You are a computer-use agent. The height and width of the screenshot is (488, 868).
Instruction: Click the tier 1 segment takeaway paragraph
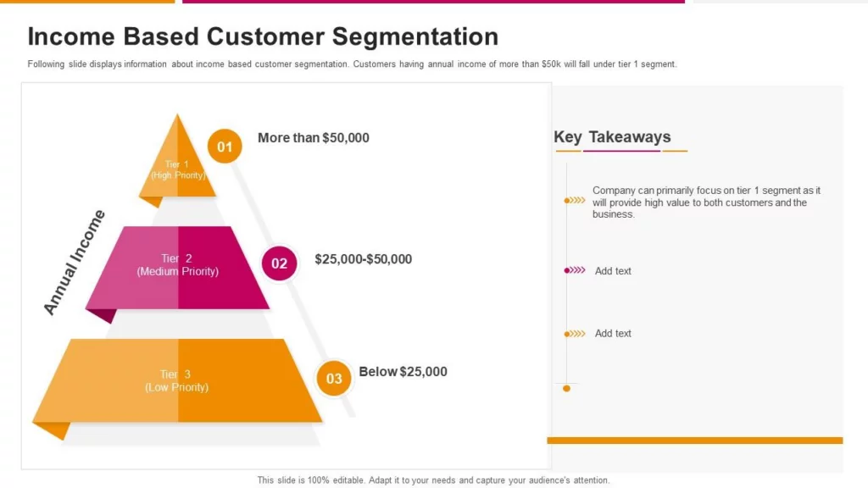706,202
